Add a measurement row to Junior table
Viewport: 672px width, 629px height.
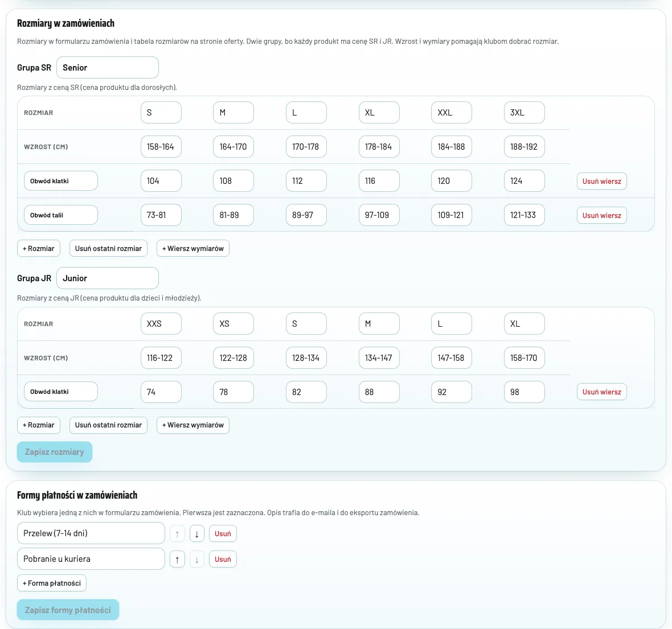193,425
